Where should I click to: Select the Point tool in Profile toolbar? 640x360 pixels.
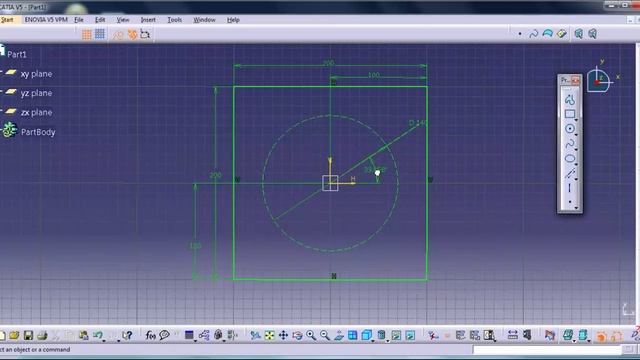[570, 202]
